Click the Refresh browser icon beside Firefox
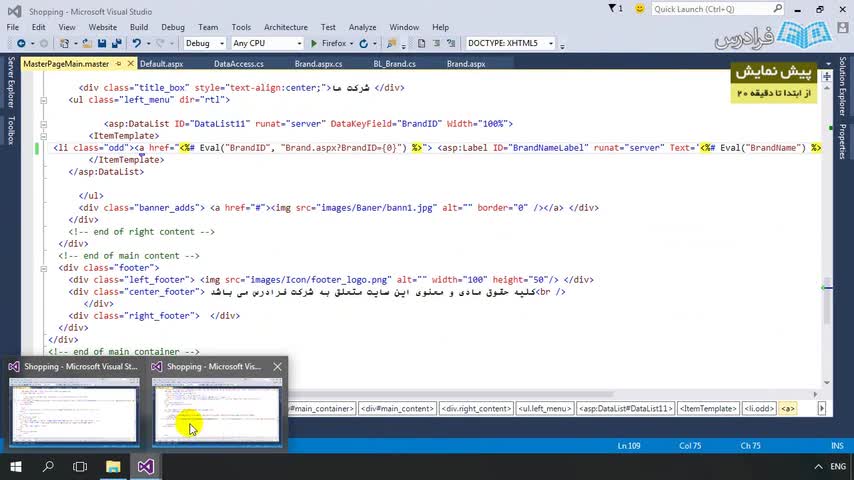The width and height of the screenshot is (854, 480). [364, 43]
